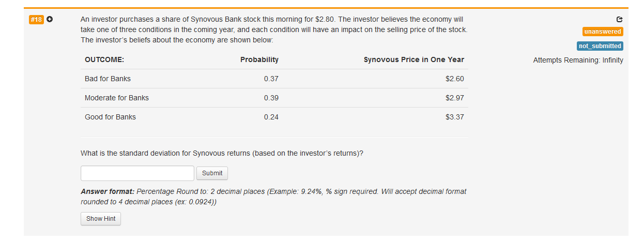The width and height of the screenshot is (644, 241).
Task: Click the 0.39 probability cell
Action: [271, 98]
